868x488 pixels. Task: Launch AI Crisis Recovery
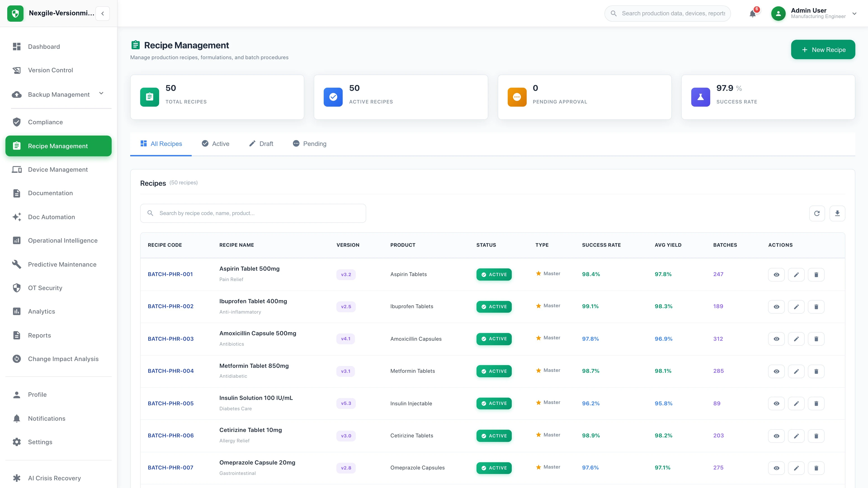pyautogui.click(x=54, y=478)
